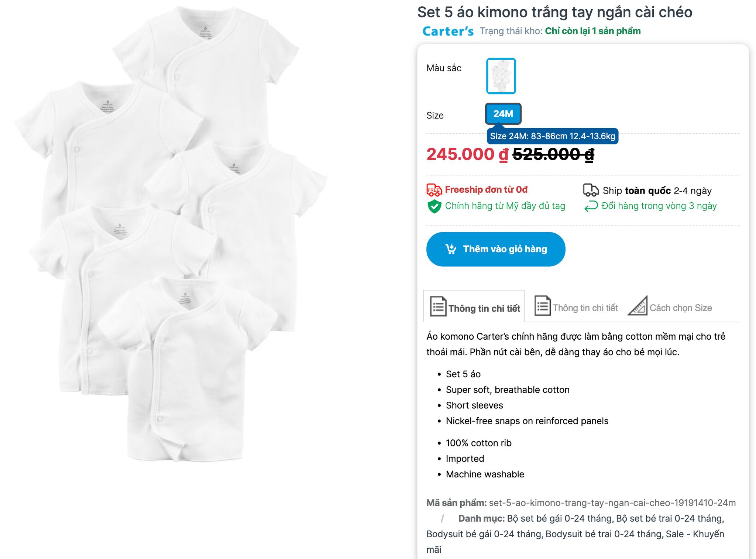Open the Cách chọn Size tab
This screenshot has width=756, height=559.
coord(680,308)
